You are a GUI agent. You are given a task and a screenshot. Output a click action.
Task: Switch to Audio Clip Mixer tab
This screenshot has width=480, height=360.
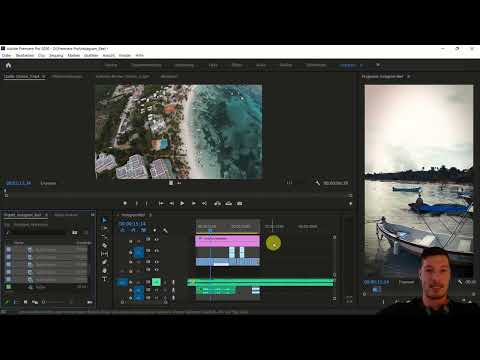(x=123, y=76)
